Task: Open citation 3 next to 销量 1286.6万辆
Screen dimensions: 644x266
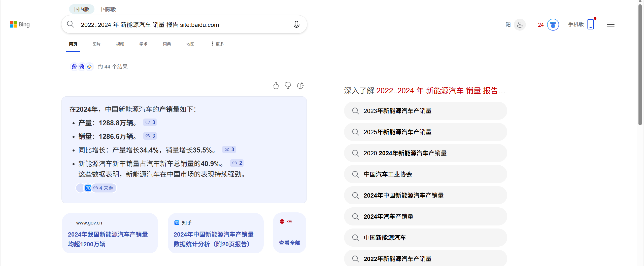Action: (150, 136)
